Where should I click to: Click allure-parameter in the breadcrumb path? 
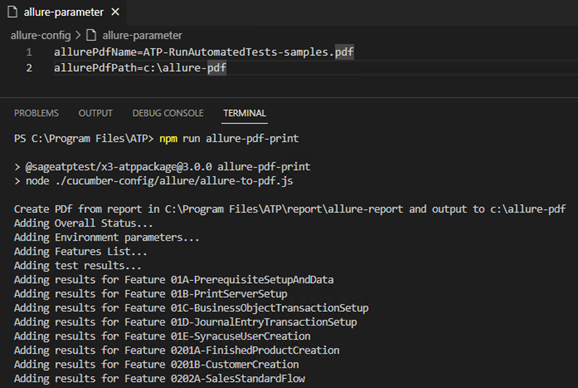142,35
